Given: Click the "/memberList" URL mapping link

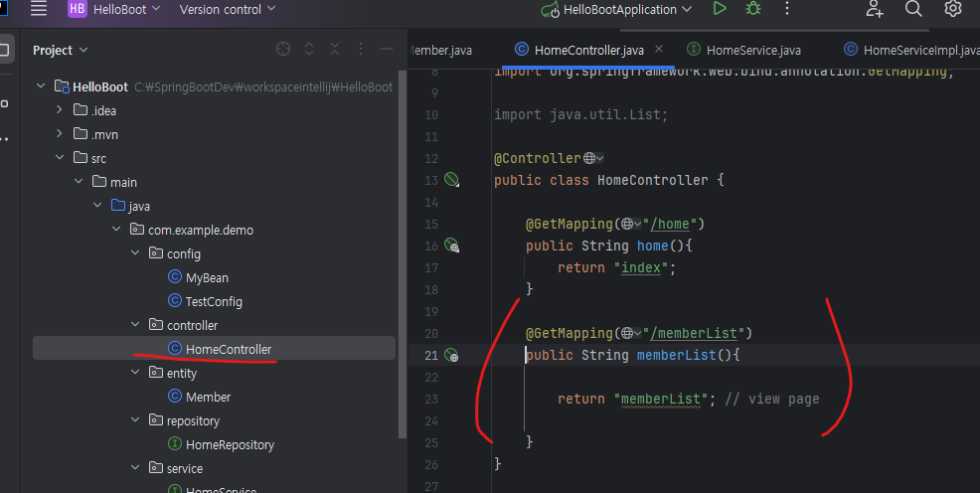Looking at the screenshot, I should point(694,333).
